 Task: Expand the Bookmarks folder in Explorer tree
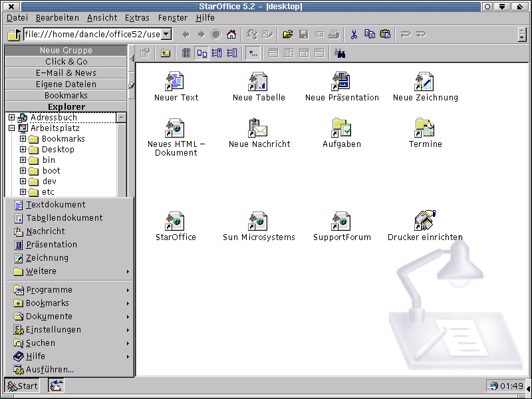click(x=23, y=139)
